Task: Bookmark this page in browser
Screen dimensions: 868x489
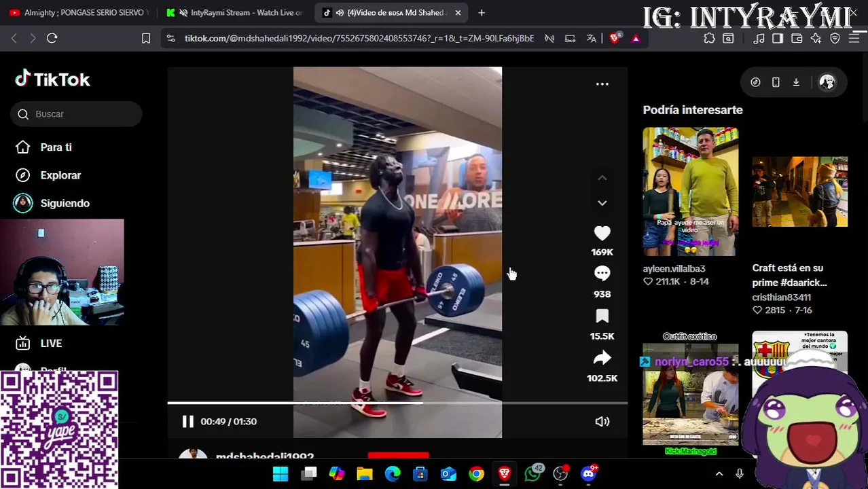Action: [x=146, y=39]
